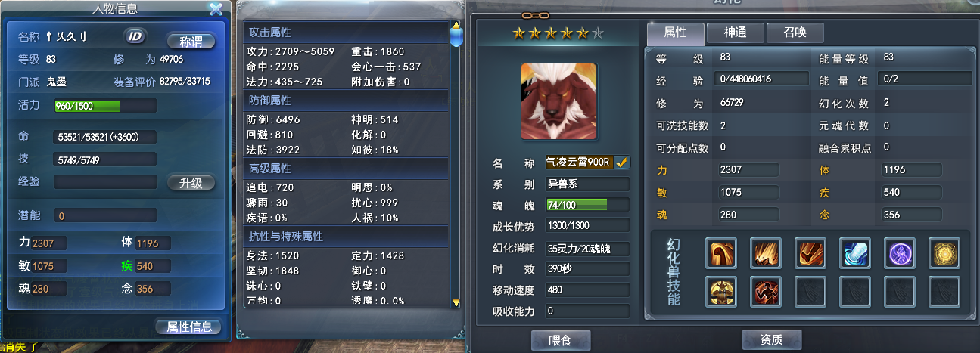The height and width of the screenshot is (353, 980).
Task: Select the purple orb skill icon
Action: click(x=900, y=253)
